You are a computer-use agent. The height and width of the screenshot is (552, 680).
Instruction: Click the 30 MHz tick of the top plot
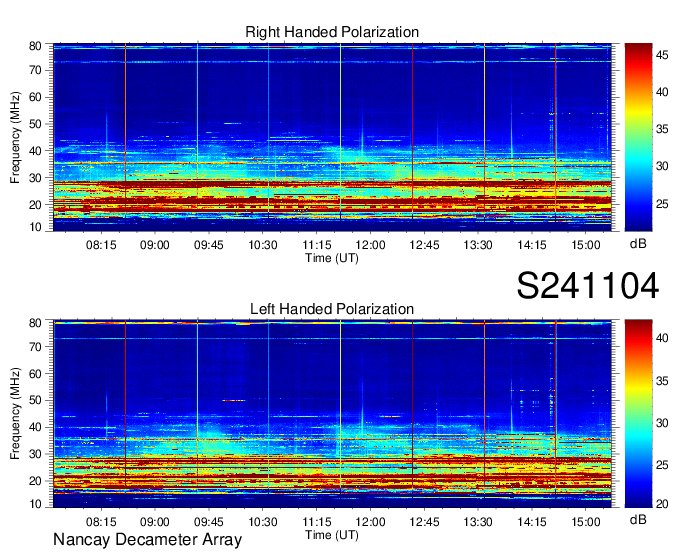click(35, 178)
